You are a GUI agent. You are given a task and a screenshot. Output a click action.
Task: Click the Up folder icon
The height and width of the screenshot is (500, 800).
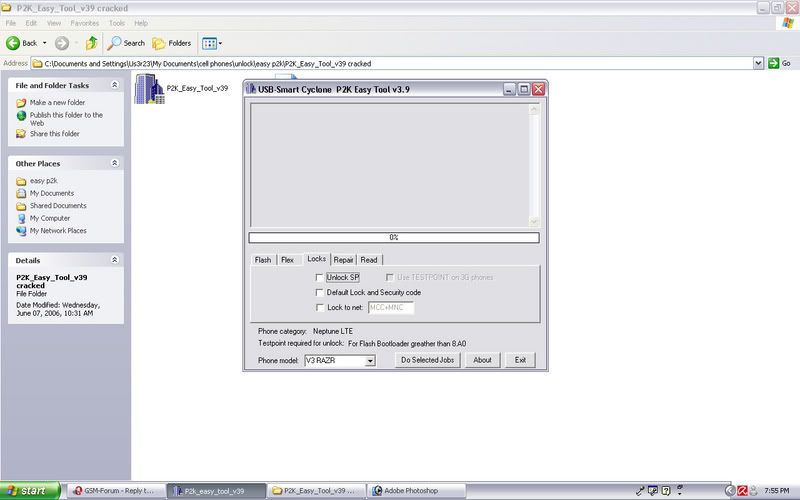point(91,43)
